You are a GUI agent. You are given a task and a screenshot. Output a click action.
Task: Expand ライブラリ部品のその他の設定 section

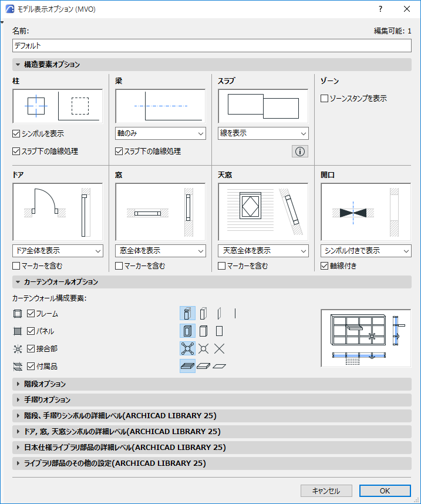212,463
